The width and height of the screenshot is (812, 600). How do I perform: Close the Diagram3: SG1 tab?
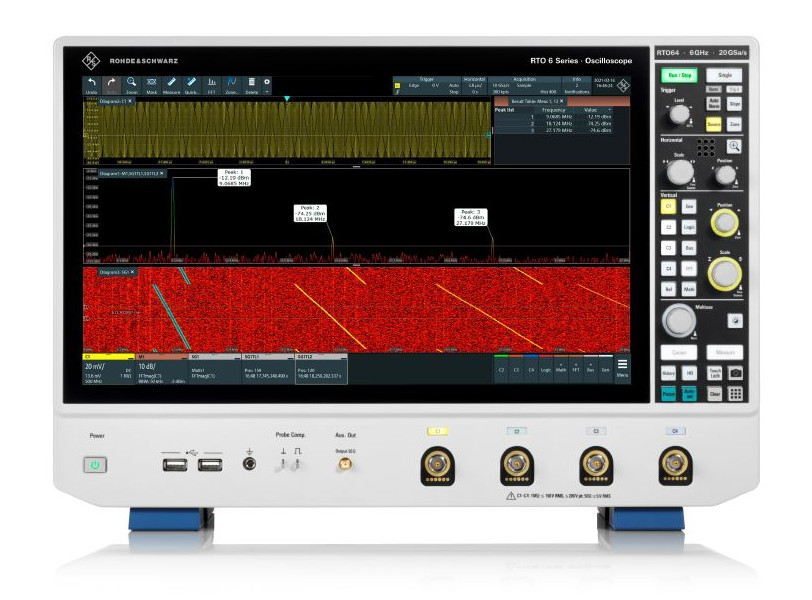tap(133, 272)
